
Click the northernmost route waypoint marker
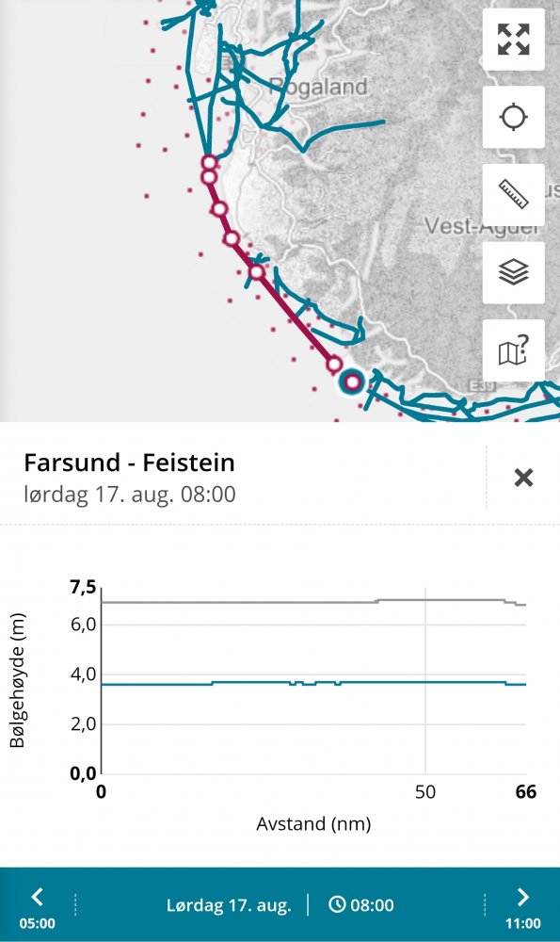209,163
